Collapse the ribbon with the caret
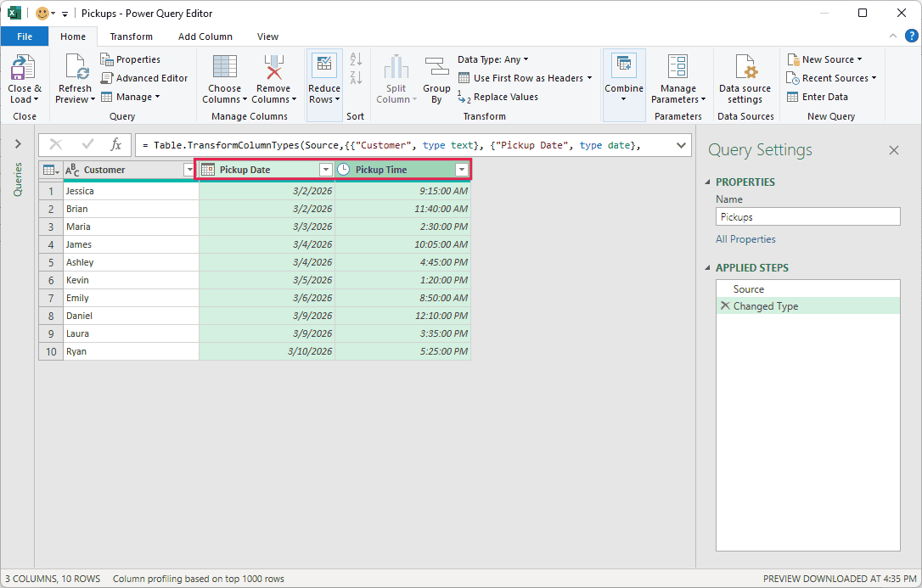 pyautogui.click(x=892, y=36)
